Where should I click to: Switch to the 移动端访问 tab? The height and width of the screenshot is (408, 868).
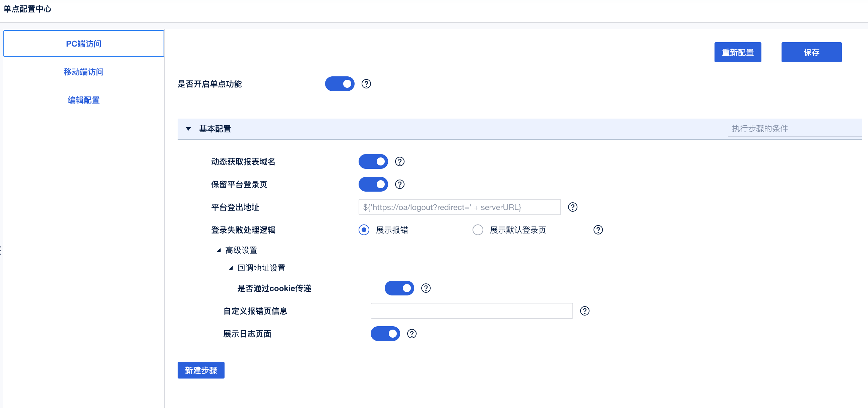(x=83, y=72)
